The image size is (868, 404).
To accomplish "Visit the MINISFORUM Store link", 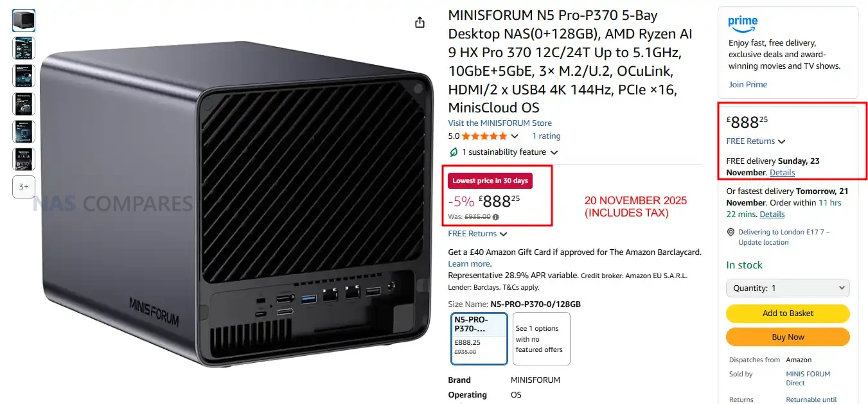I will click(500, 123).
